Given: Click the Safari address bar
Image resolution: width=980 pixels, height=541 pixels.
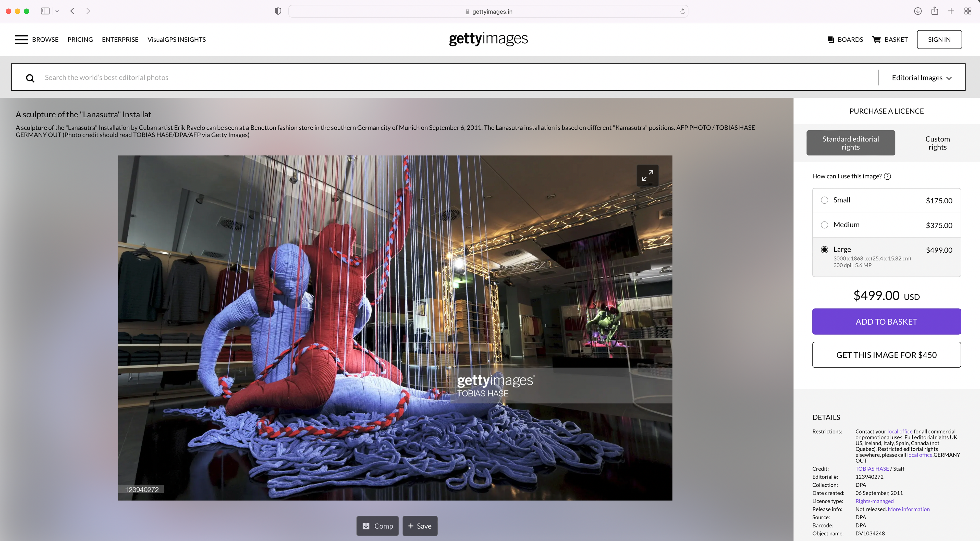Looking at the screenshot, I should 488,11.
